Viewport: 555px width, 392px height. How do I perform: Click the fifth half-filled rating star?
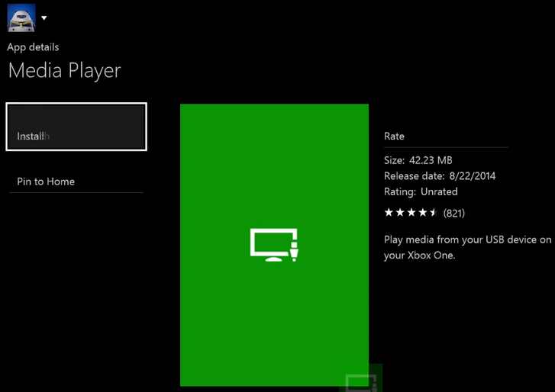(x=434, y=213)
